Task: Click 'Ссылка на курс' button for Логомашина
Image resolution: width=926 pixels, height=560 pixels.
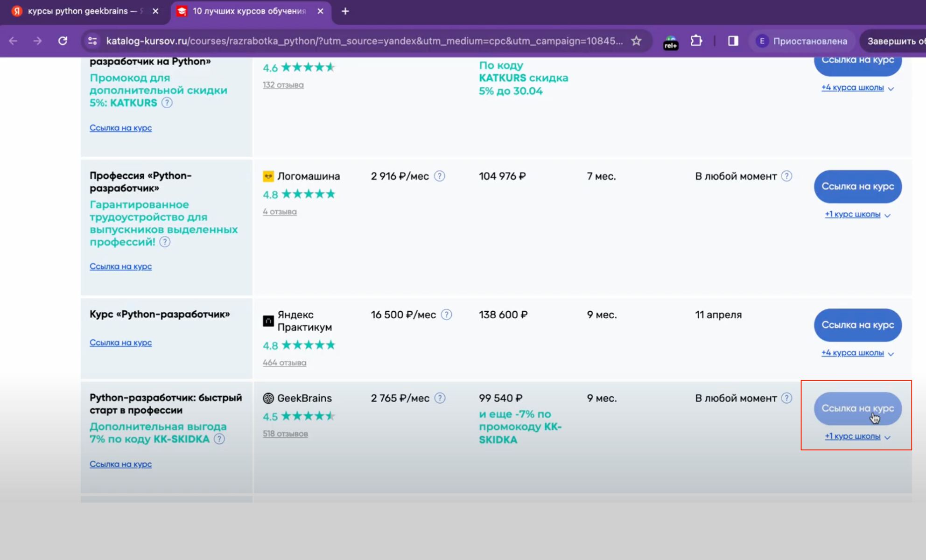Action: tap(857, 186)
